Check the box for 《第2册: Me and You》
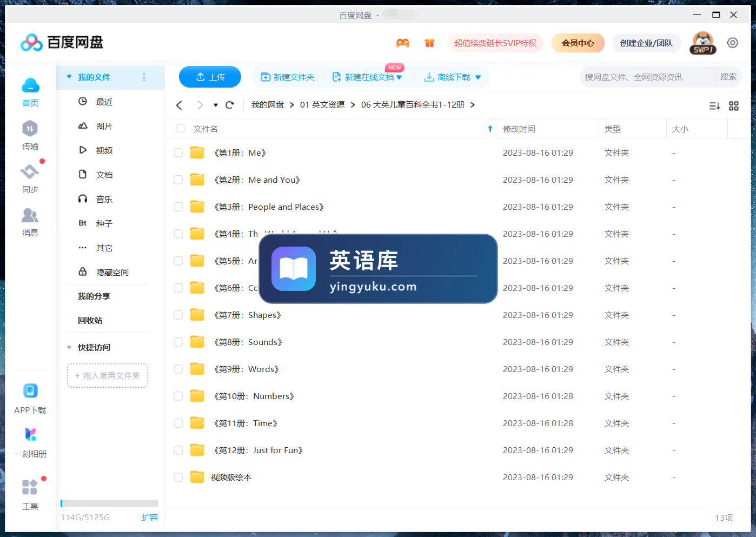756x537 pixels. tap(178, 180)
